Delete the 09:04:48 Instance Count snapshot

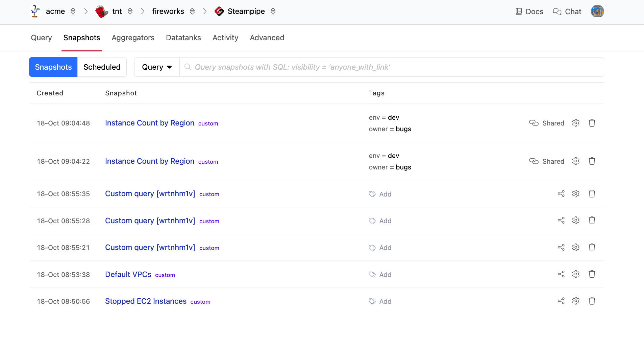[x=592, y=123]
